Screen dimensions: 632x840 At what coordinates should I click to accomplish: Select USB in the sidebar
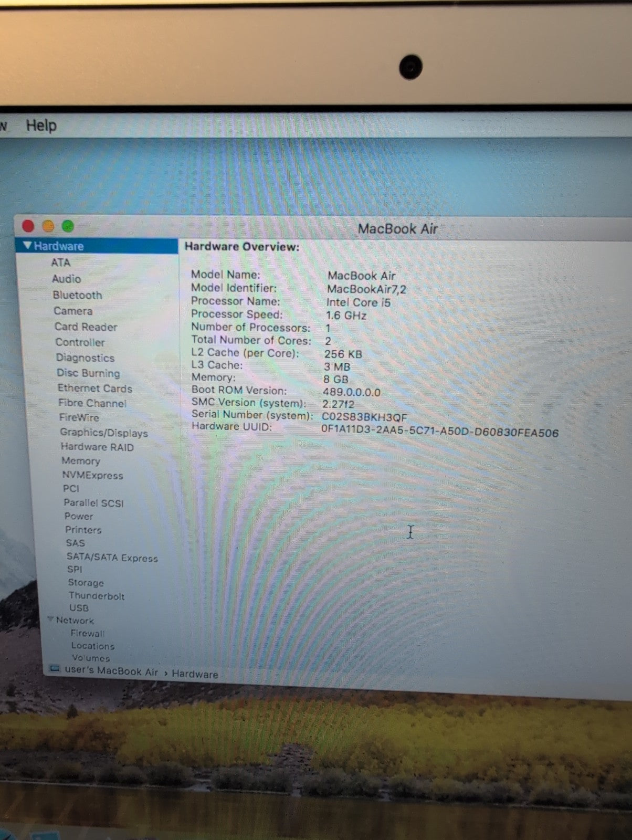[x=79, y=608]
